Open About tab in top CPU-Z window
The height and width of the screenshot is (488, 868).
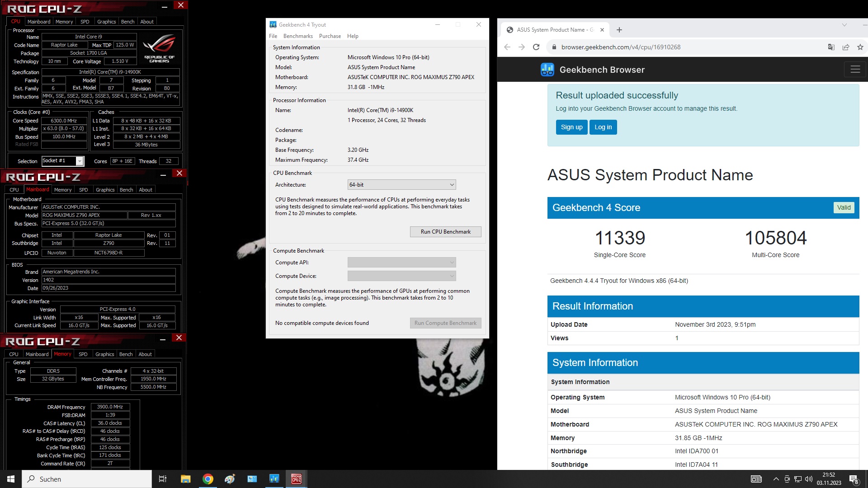[147, 22]
